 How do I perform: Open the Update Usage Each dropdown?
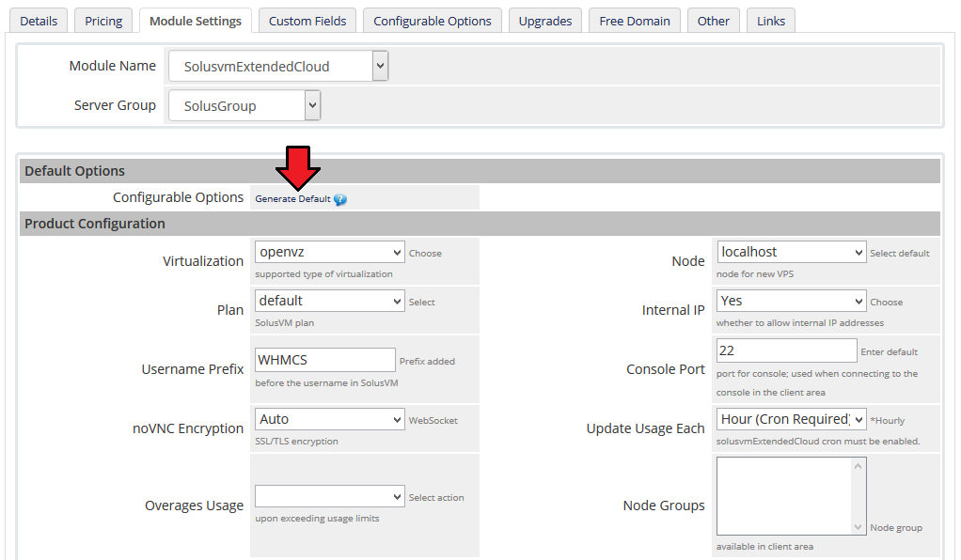click(791, 419)
